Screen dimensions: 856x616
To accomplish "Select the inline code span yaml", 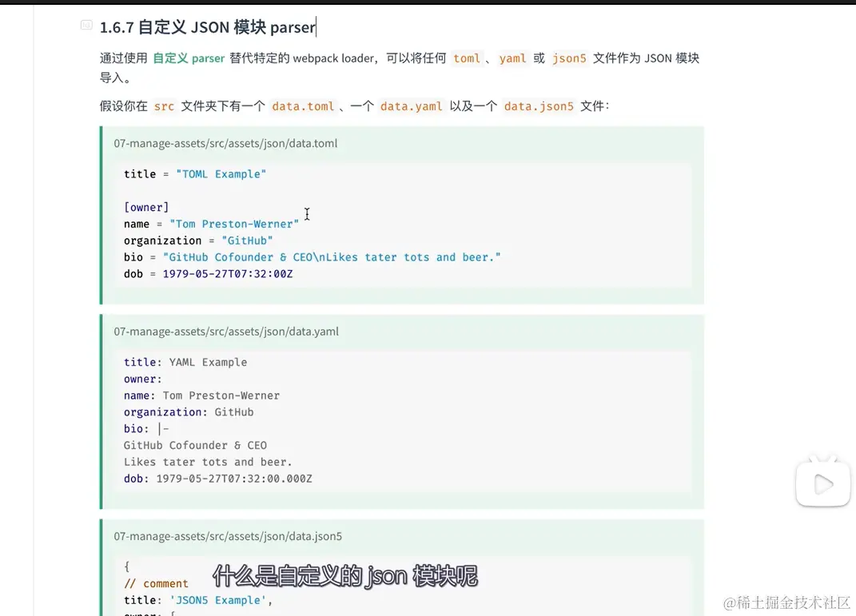I will point(512,58).
